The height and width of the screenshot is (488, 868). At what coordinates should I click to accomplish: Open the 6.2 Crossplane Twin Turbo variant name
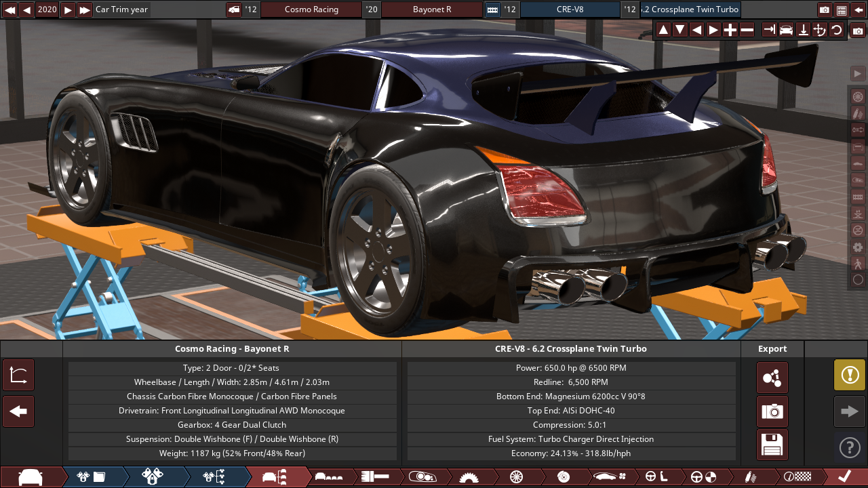[x=690, y=9]
